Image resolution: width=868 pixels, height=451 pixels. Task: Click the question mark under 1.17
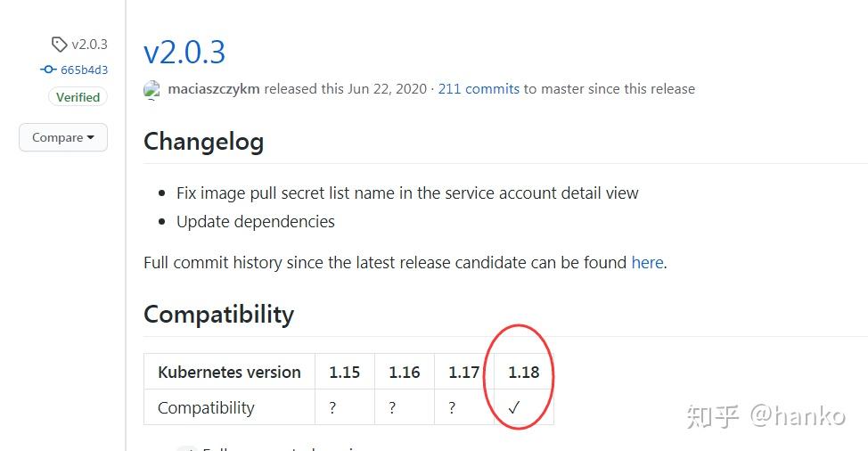(x=452, y=407)
